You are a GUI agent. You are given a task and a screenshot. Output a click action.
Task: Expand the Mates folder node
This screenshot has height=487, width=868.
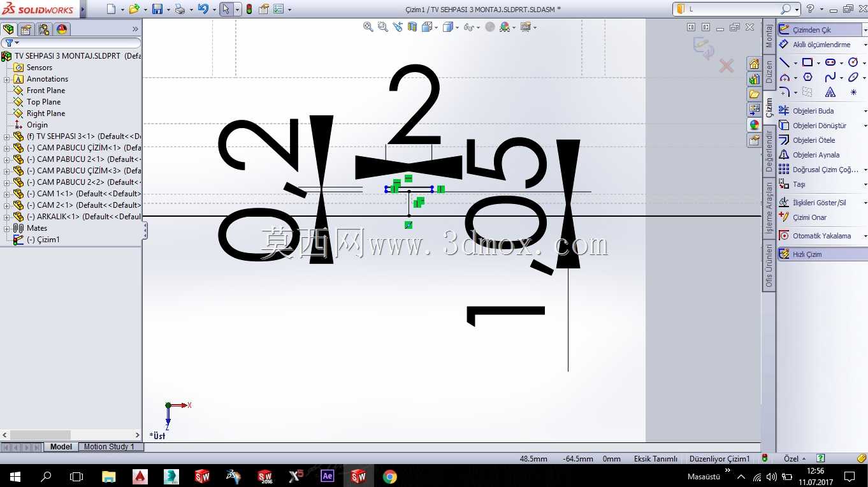click(x=6, y=228)
